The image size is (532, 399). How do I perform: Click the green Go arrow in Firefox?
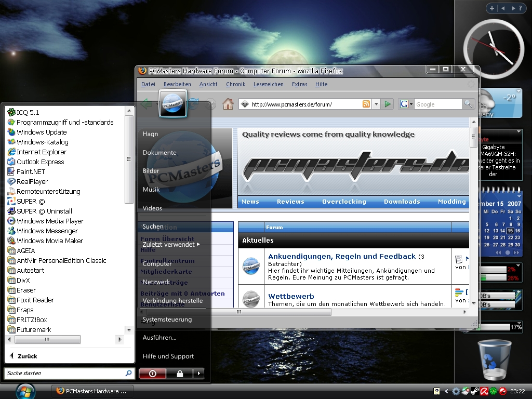click(x=387, y=104)
